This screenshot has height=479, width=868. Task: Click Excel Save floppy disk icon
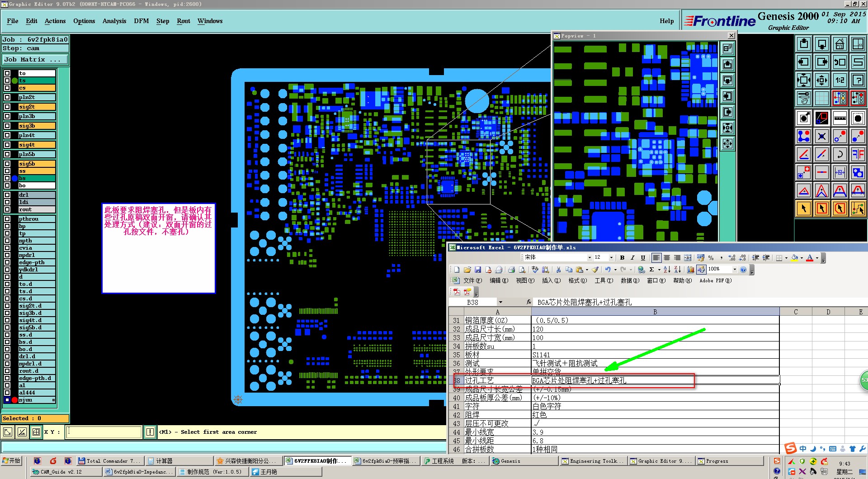(478, 270)
